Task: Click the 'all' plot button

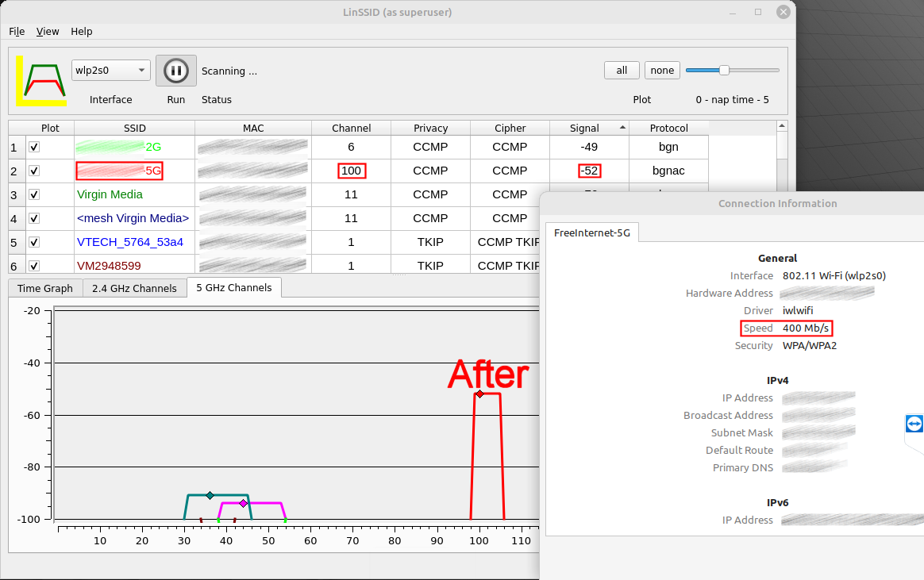Action: [x=622, y=70]
